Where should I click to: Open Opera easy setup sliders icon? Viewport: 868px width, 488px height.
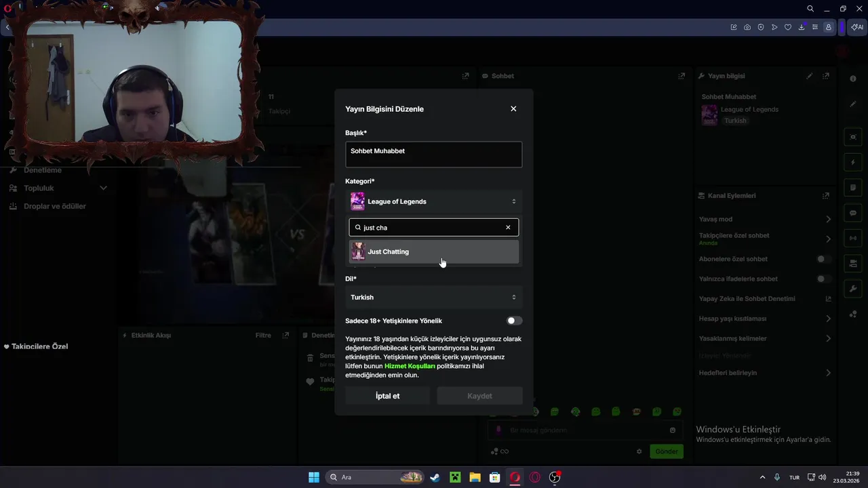click(815, 27)
